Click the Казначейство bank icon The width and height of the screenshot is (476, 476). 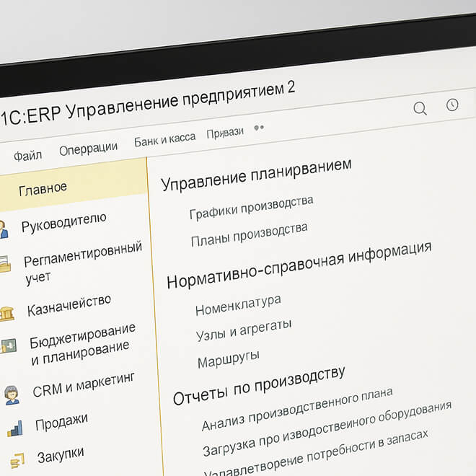click(6, 314)
